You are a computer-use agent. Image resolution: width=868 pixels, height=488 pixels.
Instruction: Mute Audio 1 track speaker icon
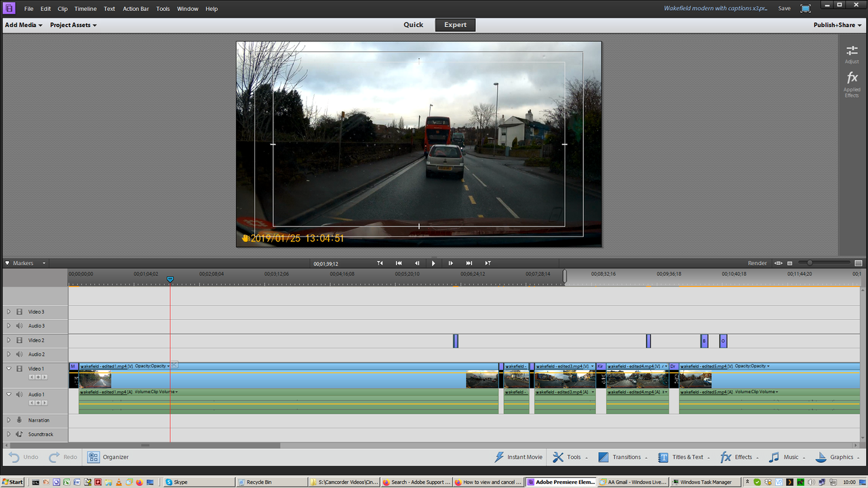pos(20,394)
